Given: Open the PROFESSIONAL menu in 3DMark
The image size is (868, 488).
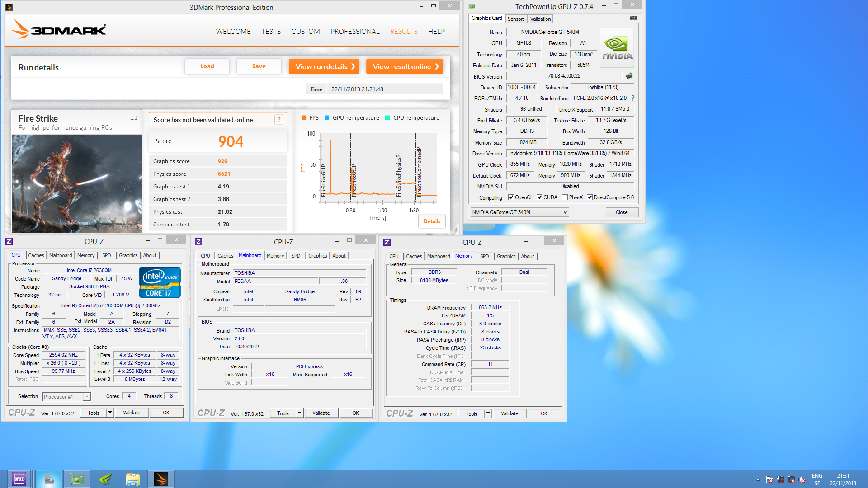Looking at the screenshot, I should 355,32.
